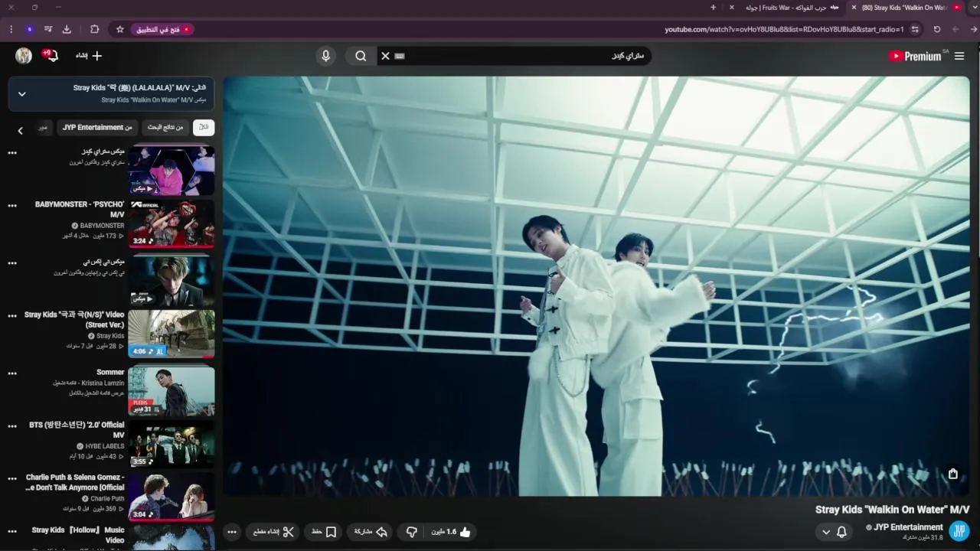Screen dimensions: 980x551
Task: Open options for Stray Kids N/S video
Action: click(x=12, y=315)
